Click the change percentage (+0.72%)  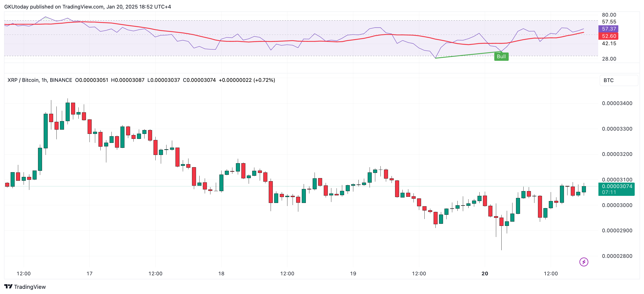click(264, 80)
